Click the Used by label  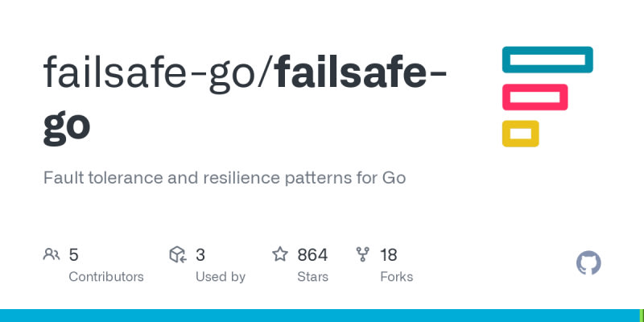click(221, 277)
